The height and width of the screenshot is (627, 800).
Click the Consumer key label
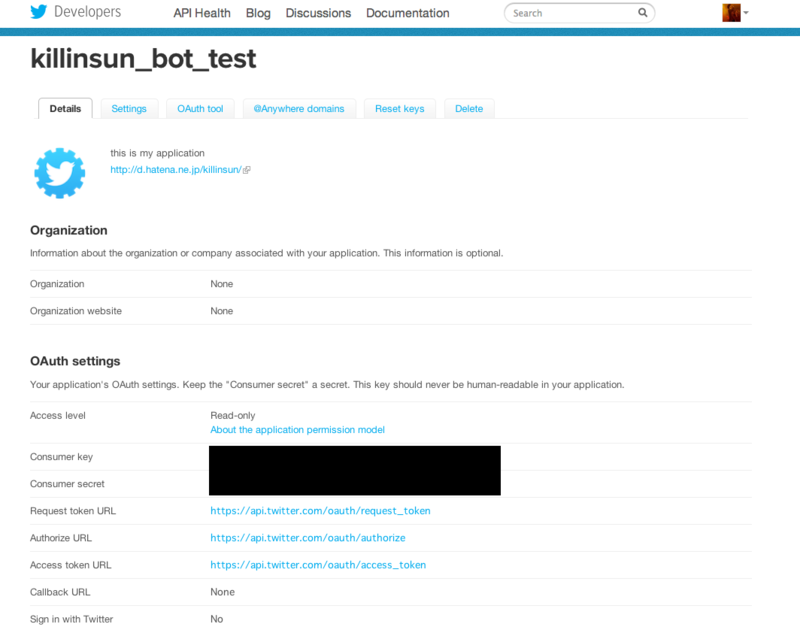[61, 457]
